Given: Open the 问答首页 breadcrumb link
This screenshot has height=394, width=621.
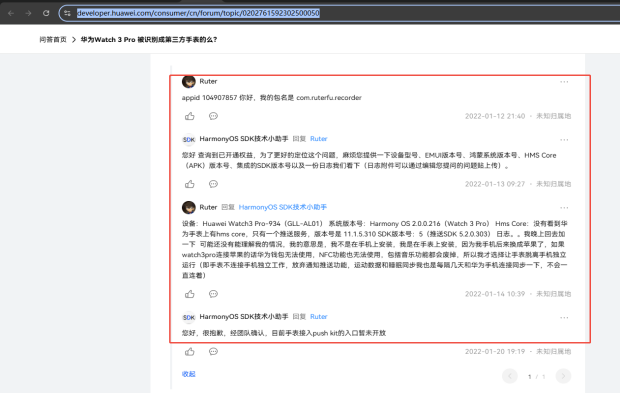Looking at the screenshot, I should pos(53,40).
